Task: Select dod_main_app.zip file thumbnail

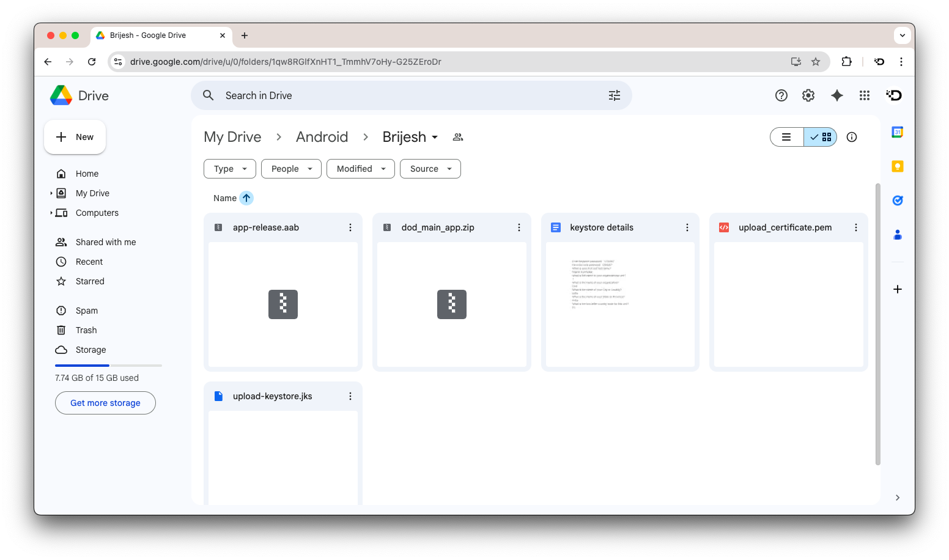Action: (x=452, y=304)
